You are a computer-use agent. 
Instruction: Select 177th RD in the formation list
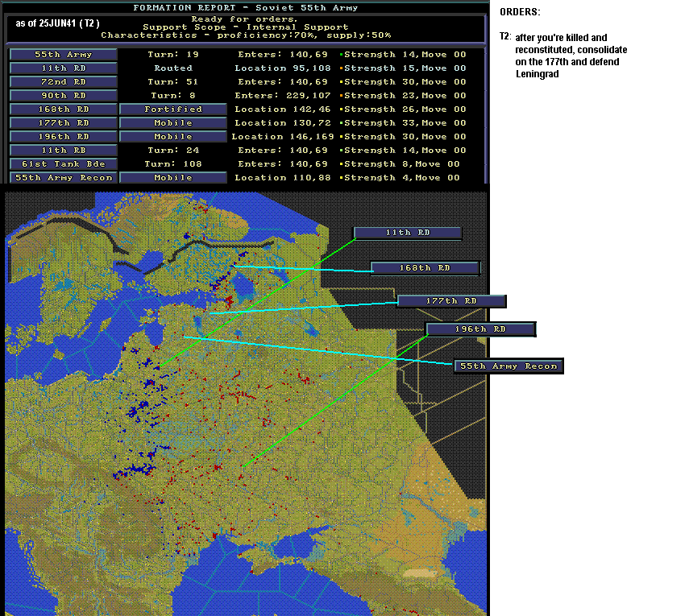pos(64,123)
